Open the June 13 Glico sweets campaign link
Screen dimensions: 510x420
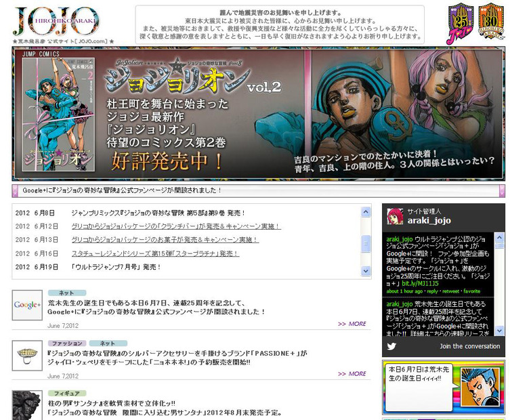point(165,240)
